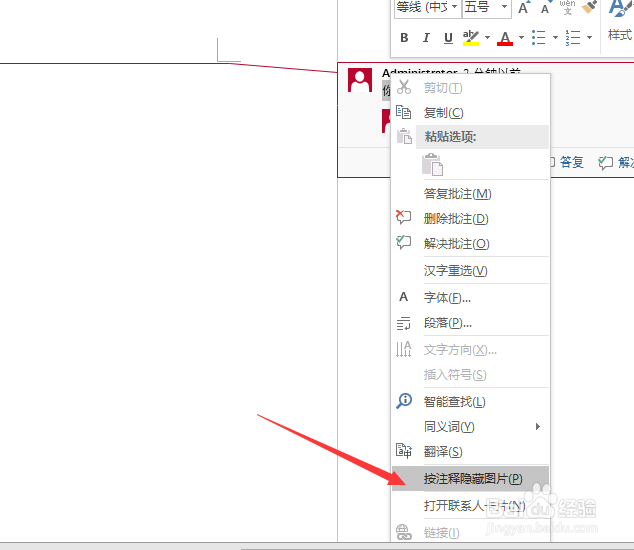
Task: Open bullet list dropdown arrow
Action: (556, 38)
